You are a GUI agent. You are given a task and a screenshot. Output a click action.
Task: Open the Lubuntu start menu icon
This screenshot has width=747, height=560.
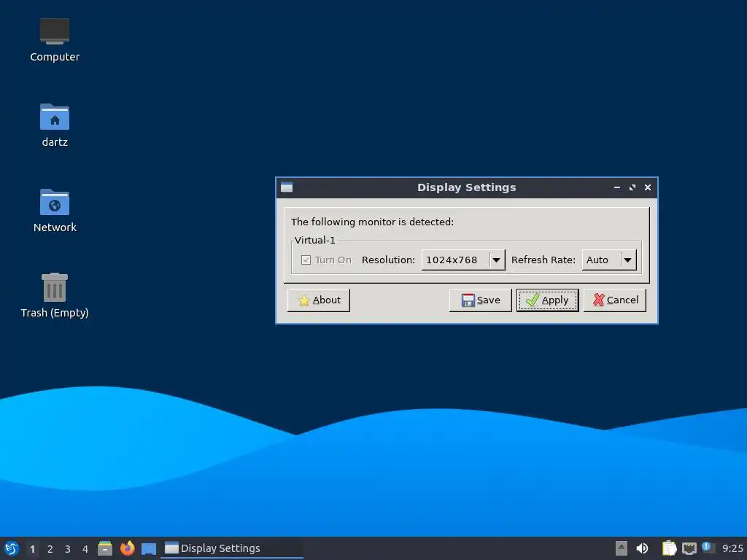(12, 548)
